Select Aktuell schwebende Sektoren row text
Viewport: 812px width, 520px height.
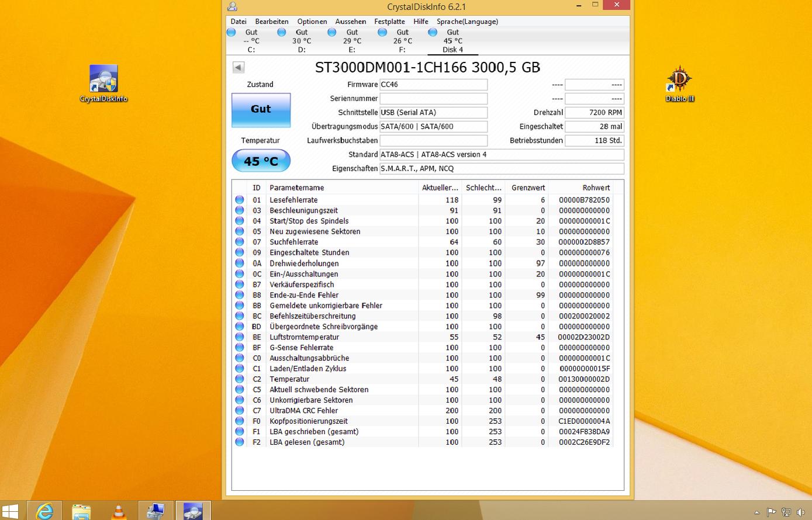click(319, 390)
